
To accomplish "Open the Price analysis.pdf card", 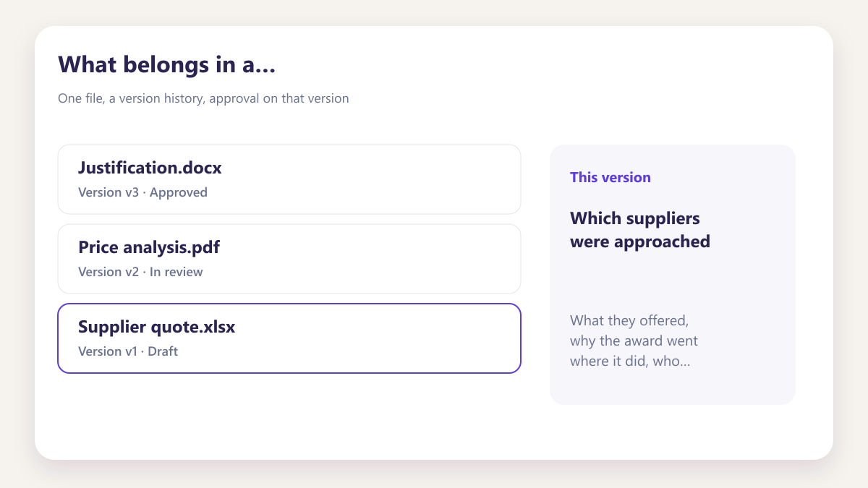I will (x=289, y=259).
